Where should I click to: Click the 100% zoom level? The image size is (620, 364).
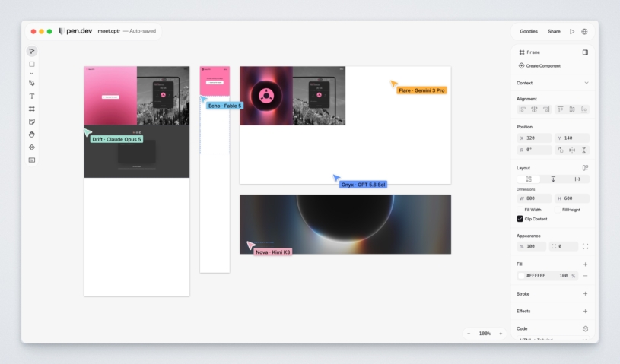[x=485, y=334]
